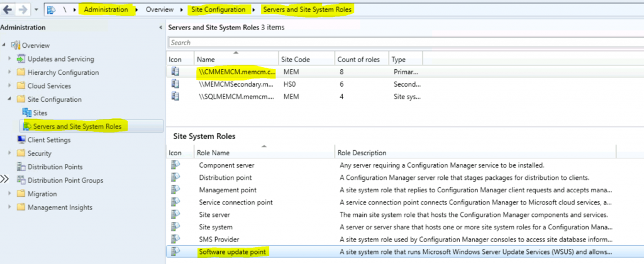Sort servers by Name column header
Image resolution: width=644 pixels, height=264 pixels.
click(236, 60)
